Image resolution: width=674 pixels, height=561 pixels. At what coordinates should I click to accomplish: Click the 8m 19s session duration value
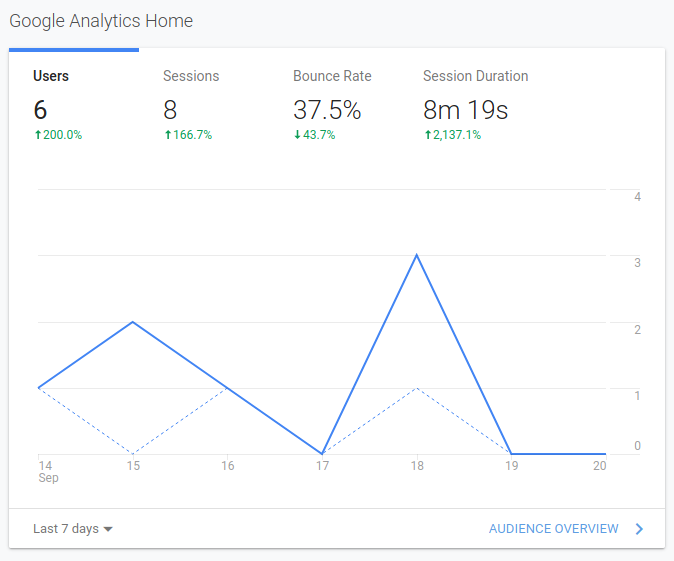click(466, 110)
